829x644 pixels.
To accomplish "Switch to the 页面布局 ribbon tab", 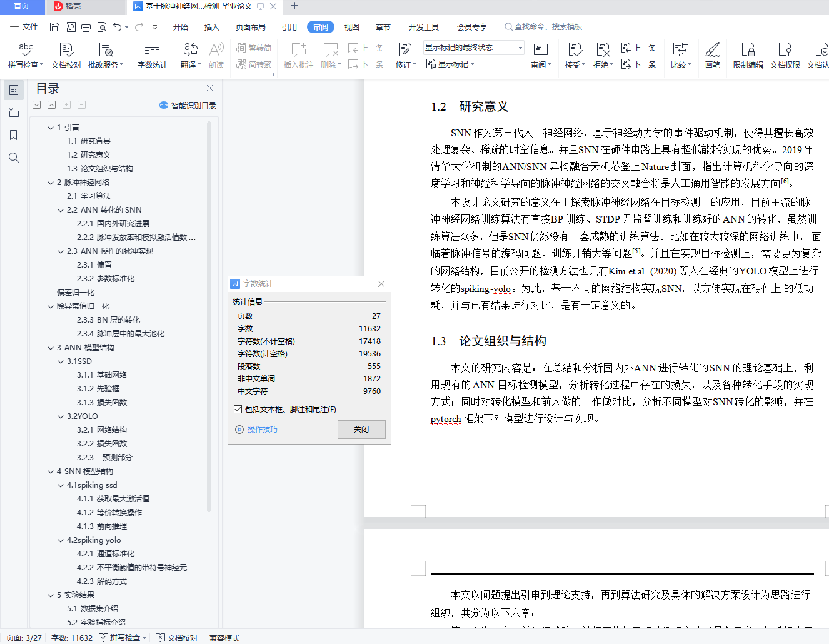I will tap(251, 27).
